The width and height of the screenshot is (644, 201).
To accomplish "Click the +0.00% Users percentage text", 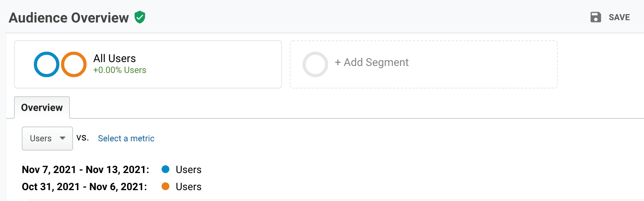I will pos(120,70).
